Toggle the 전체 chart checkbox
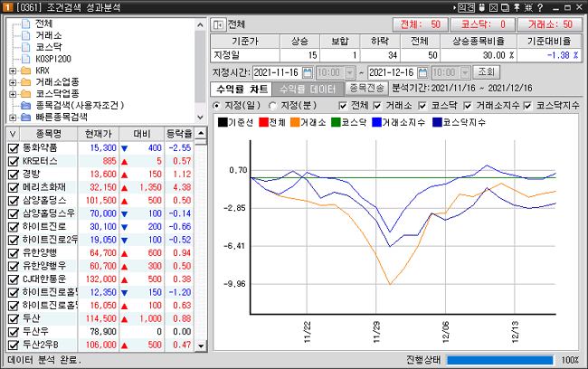This screenshot has height=369, width=588. (x=342, y=106)
